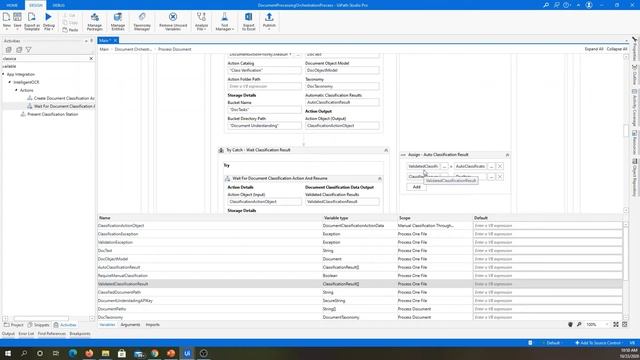Screen dimensions: 640x360
Task: Open expression editor for ValidatedClassifi field
Action: [444, 166]
